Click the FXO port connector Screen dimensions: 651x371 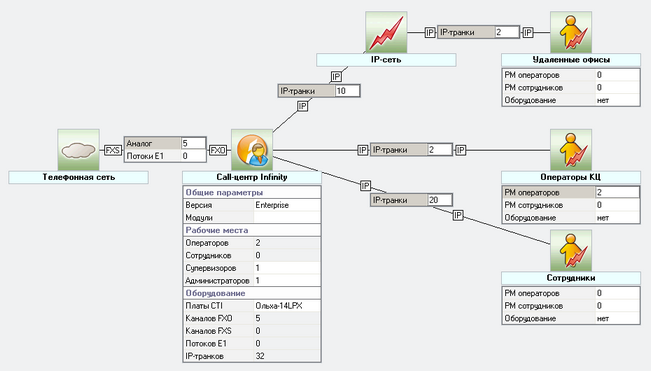pos(218,150)
